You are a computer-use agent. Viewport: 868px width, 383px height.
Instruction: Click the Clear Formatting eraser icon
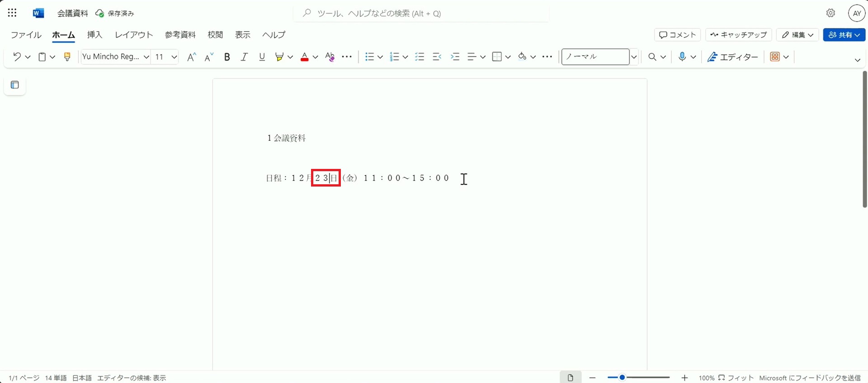(x=330, y=56)
